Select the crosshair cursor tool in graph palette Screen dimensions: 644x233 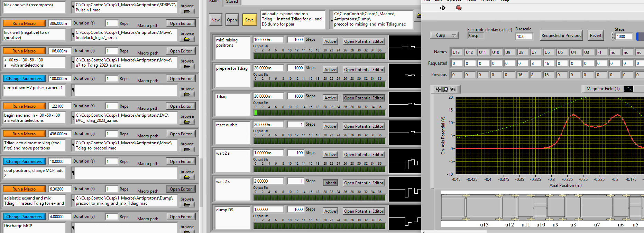[438, 89]
